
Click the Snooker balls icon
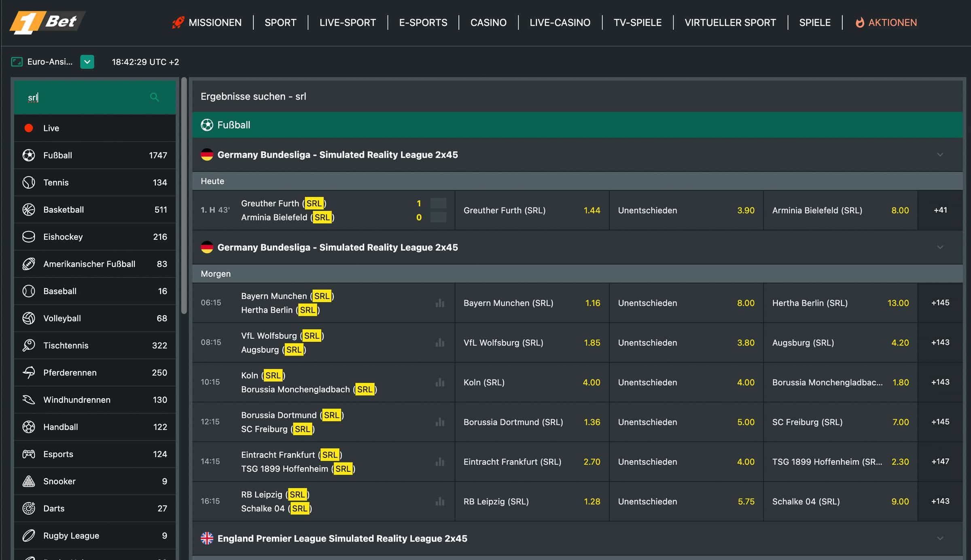[29, 481]
